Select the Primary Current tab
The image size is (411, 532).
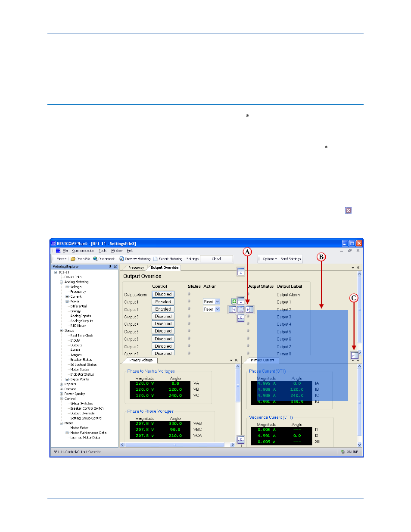[x=262, y=360]
